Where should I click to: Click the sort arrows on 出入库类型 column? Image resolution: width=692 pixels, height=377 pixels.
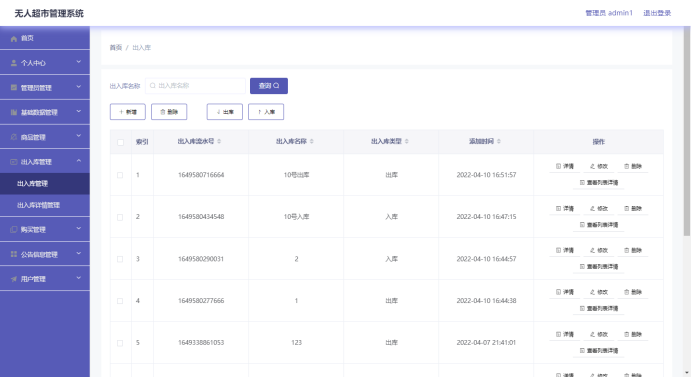tap(407, 141)
